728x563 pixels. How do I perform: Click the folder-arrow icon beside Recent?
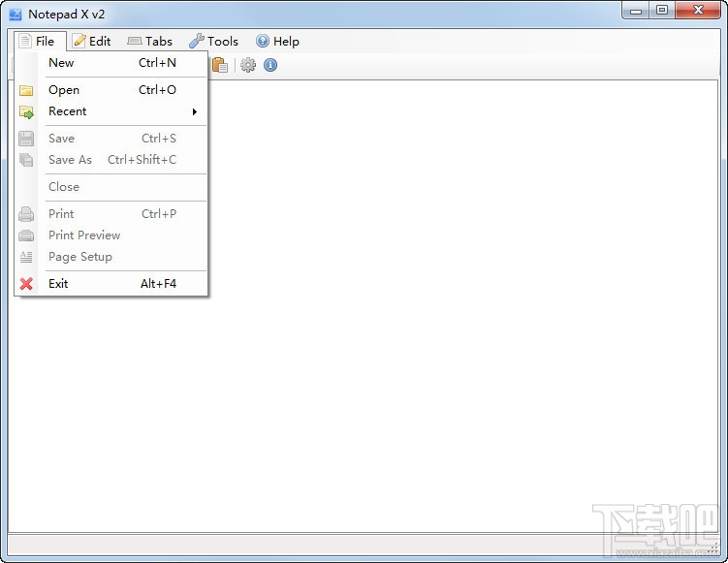[x=26, y=111]
